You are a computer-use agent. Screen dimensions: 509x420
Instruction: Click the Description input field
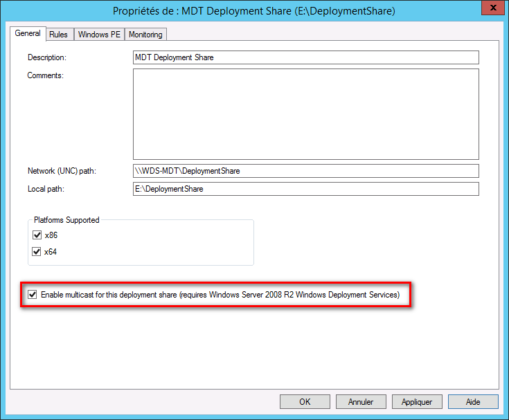click(306, 57)
